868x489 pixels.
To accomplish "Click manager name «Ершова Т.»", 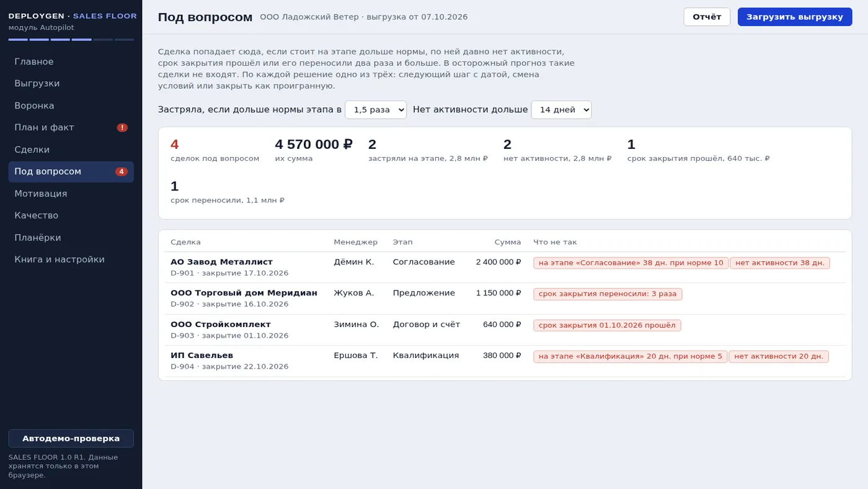I will click(x=356, y=356).
